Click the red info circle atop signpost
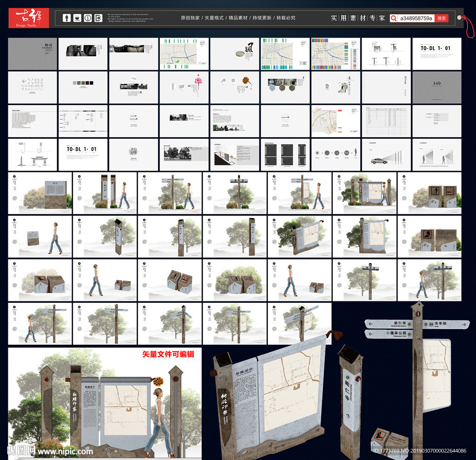The width and height of the screenshot is (476, 460). tap(418, 314)
